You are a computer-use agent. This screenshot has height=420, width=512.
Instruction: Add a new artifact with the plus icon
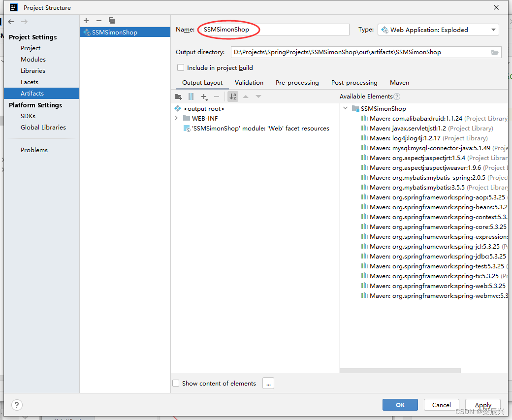[86, 21]
